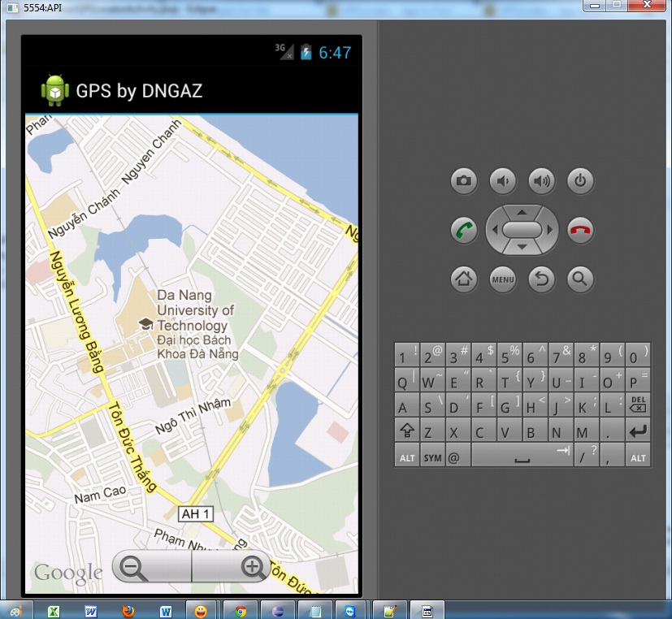Click the green call button
The image size is (672, 619).
[464, 230]
